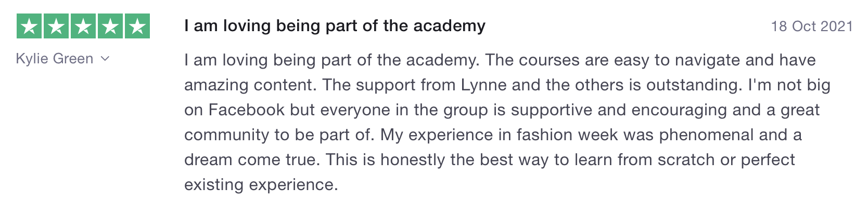This screenshot has width=868, height=215.
Task: Click the third green rating star
Action: [83, 26]
